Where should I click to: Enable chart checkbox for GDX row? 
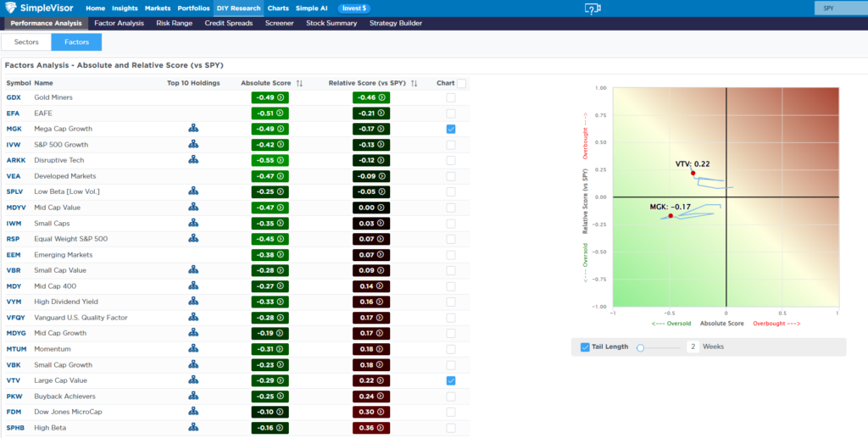[451, 97]
